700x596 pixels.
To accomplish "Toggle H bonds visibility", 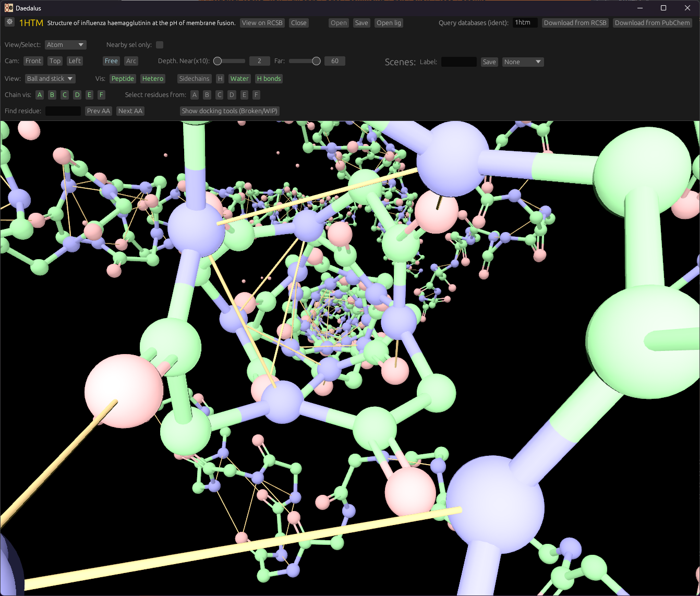I will point(269,79).
